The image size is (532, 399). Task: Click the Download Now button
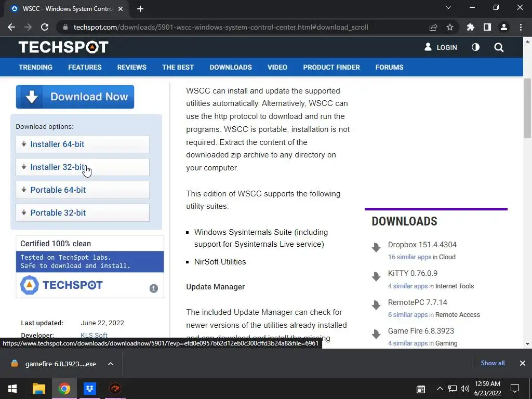point(75,97)
